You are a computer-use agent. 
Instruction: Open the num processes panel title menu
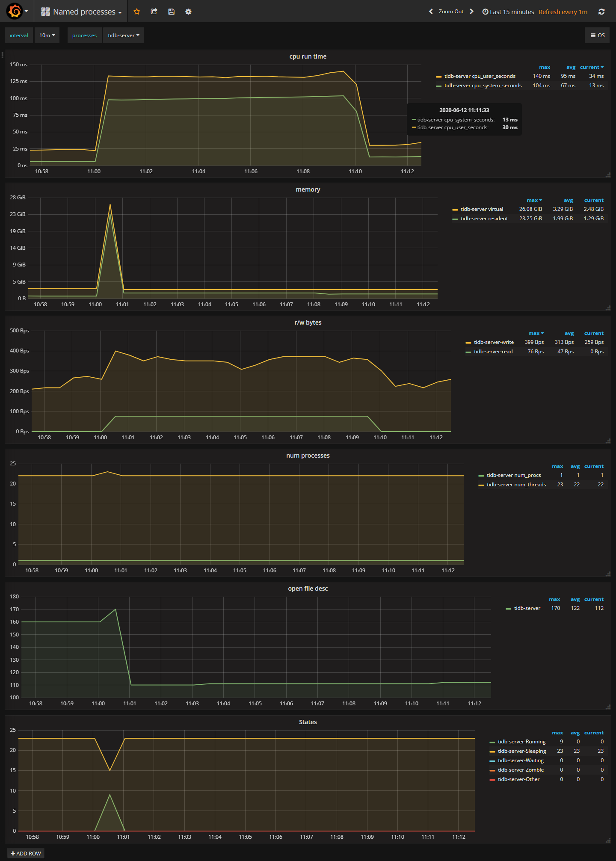click(308, 456)
